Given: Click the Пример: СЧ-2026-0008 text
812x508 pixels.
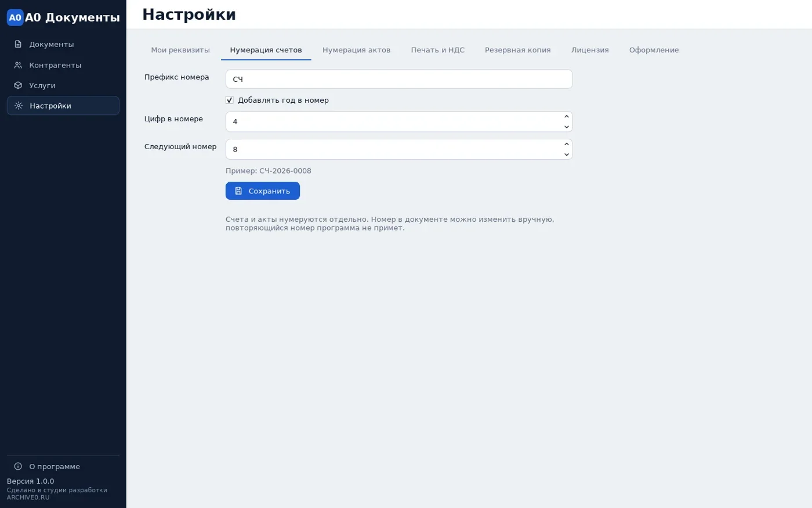Looking at the screenshot, I should pyautogui.click(x=269, y=171).
